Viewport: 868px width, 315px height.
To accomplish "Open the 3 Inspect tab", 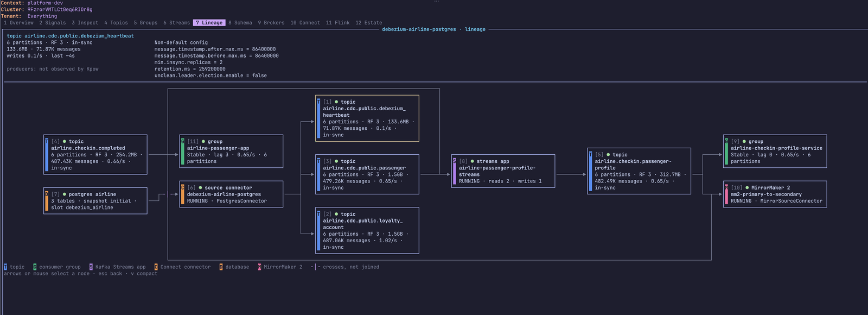I will coord(85,23).
